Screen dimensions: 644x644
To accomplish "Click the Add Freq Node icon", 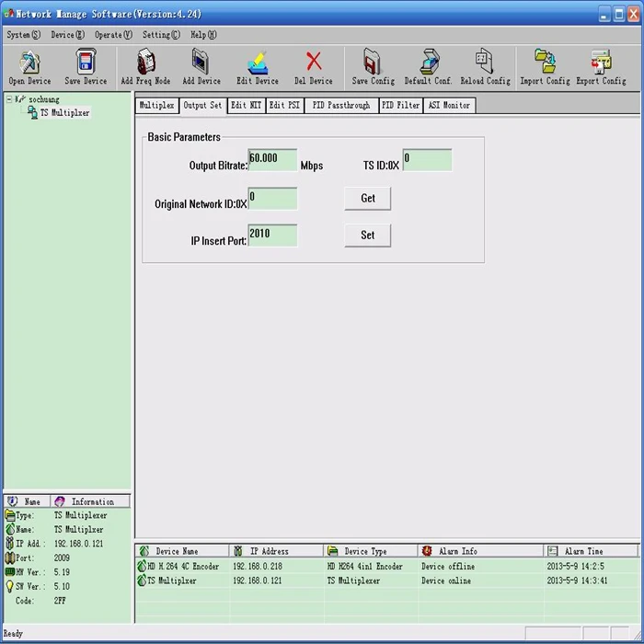I will (145, 62).
